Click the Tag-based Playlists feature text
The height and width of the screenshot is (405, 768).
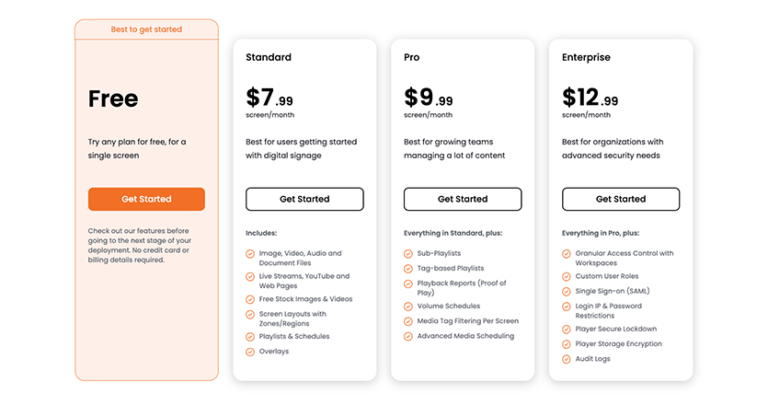point(450,269)
